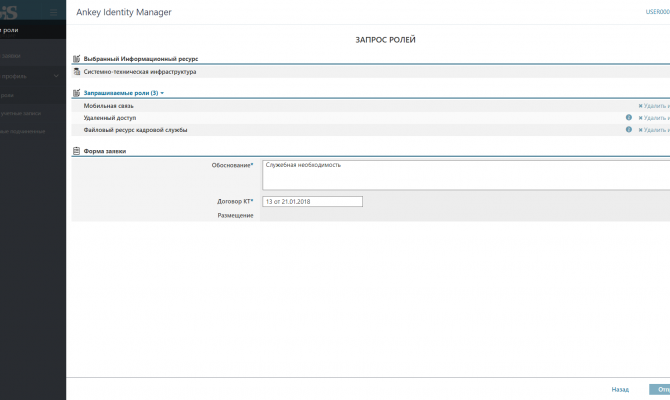Remove the Мобильная связь role via Удалить
Image resolution: width=670 pixels, height=400 pixels.
(x=655, y=105)
